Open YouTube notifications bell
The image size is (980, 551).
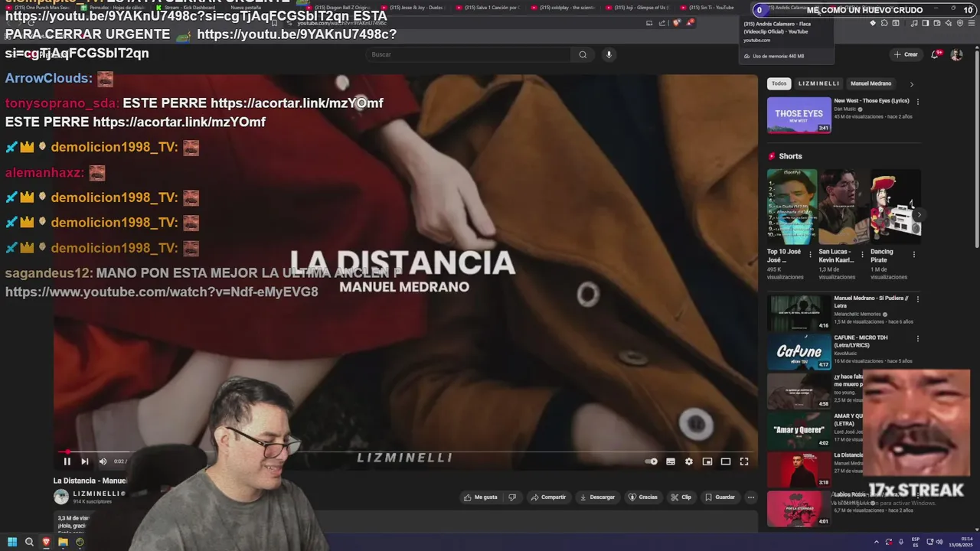click(936, 54)
